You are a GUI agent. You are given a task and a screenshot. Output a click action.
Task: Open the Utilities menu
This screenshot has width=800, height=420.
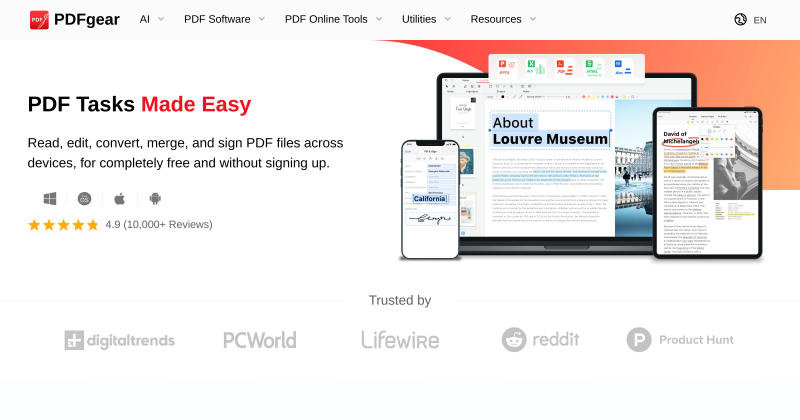(x=419, y=19)
